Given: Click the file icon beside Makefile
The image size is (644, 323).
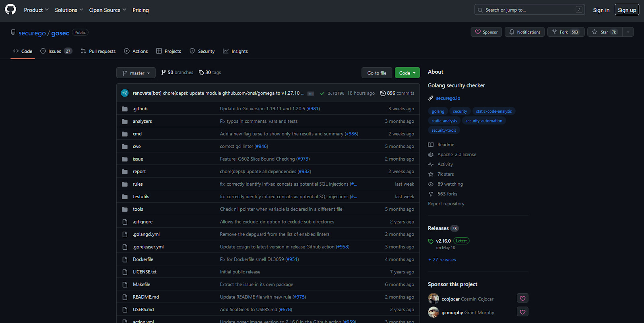Looking at the screenshot, I should click(x=125, y=284).
